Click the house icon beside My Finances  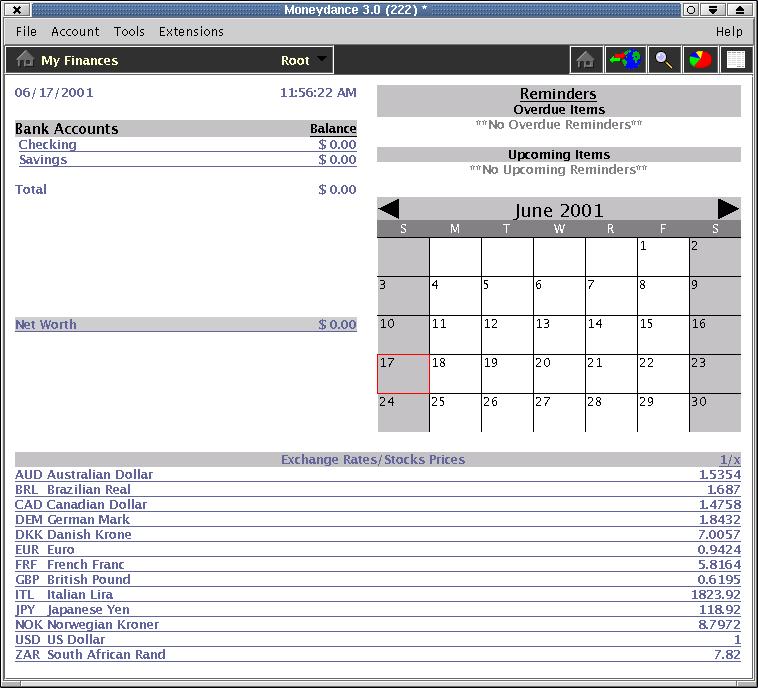[26, 60]
